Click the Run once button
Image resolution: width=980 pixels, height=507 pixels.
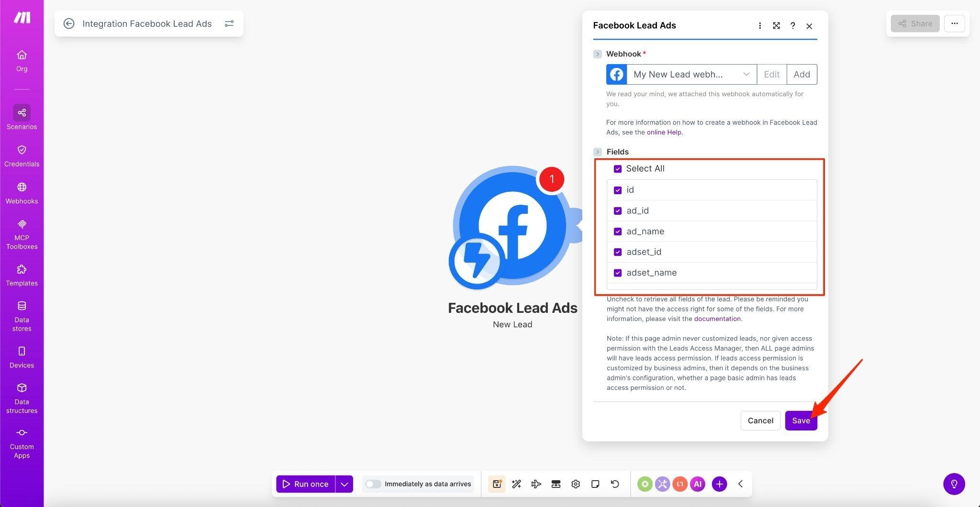tap(305, 484)
